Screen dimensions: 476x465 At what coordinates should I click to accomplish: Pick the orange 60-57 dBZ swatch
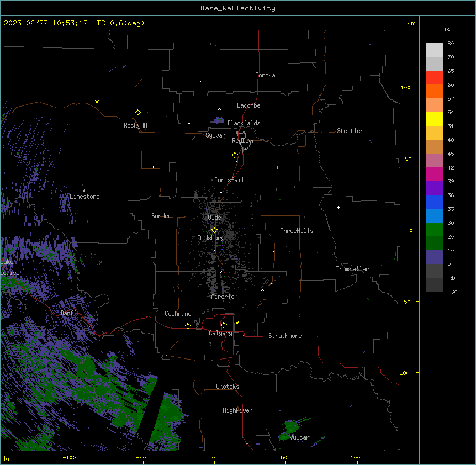(x=434, y=91)
